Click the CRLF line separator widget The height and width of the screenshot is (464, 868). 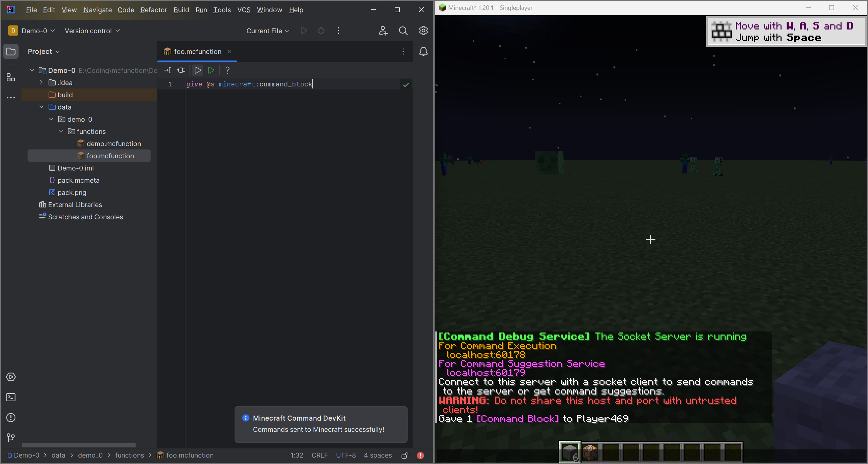tap(319, 455)
